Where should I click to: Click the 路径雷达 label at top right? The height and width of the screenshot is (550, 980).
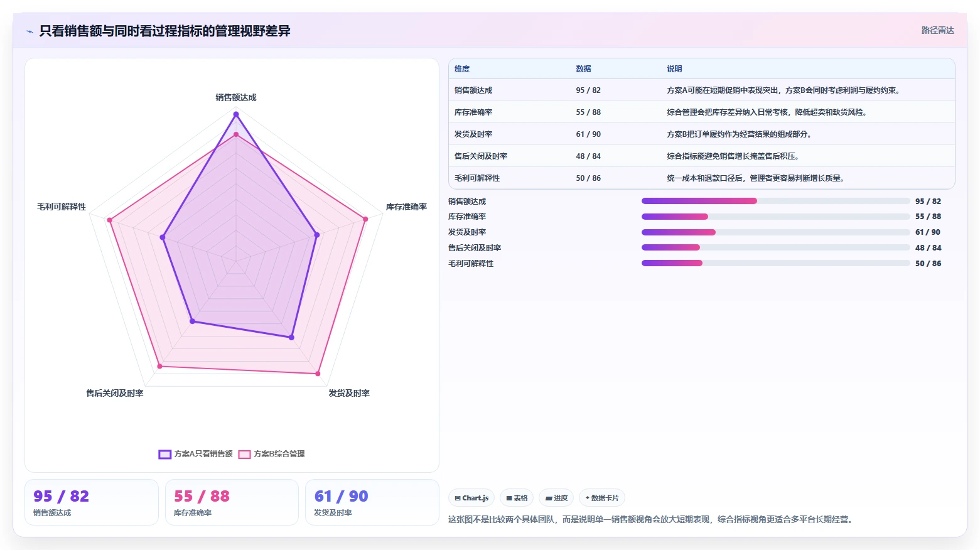point(937,30)
